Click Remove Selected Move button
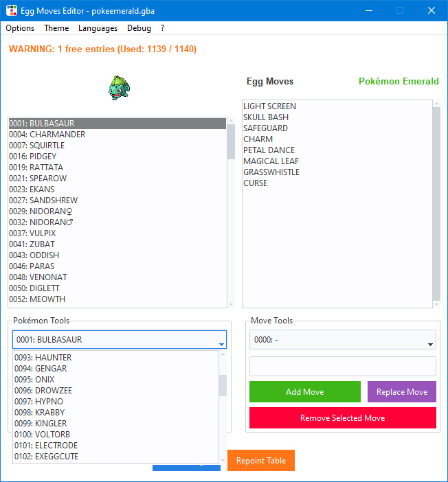The height and width of the screenshot is (482, 448). (342, 418)
